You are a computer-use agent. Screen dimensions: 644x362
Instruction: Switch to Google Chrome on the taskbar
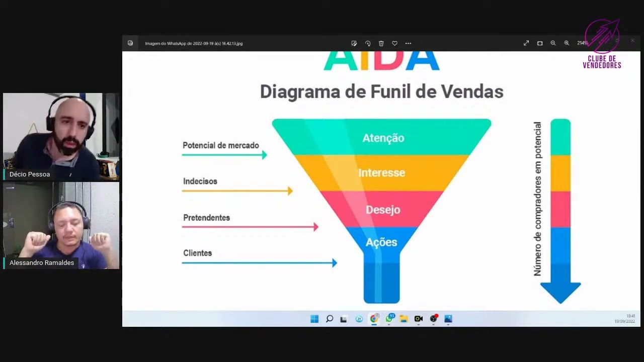point(374,319)
